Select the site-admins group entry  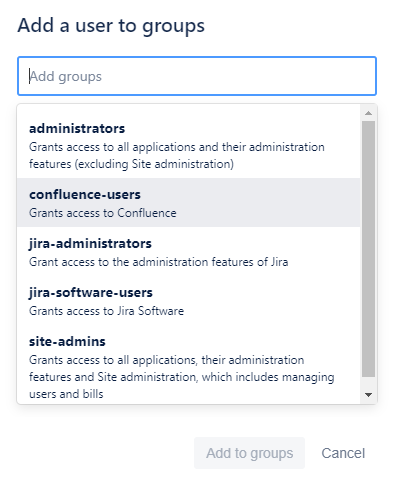click(189, 365)
